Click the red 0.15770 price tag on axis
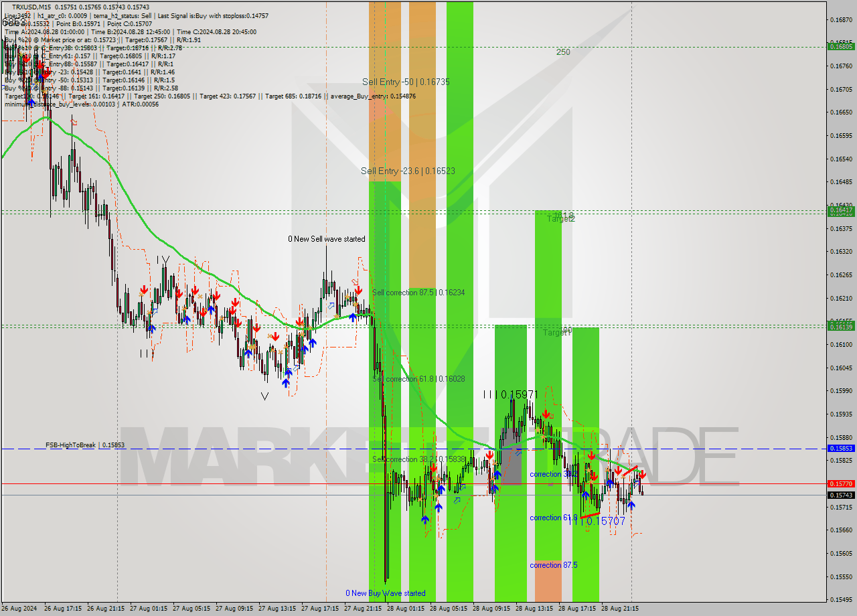This screenshot has width=857, height=616. [842, 483]
